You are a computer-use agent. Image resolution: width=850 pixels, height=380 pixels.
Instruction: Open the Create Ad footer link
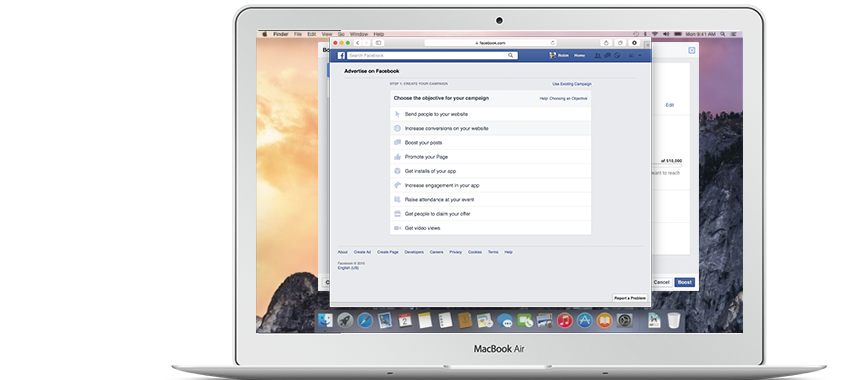tap(363, 252)
